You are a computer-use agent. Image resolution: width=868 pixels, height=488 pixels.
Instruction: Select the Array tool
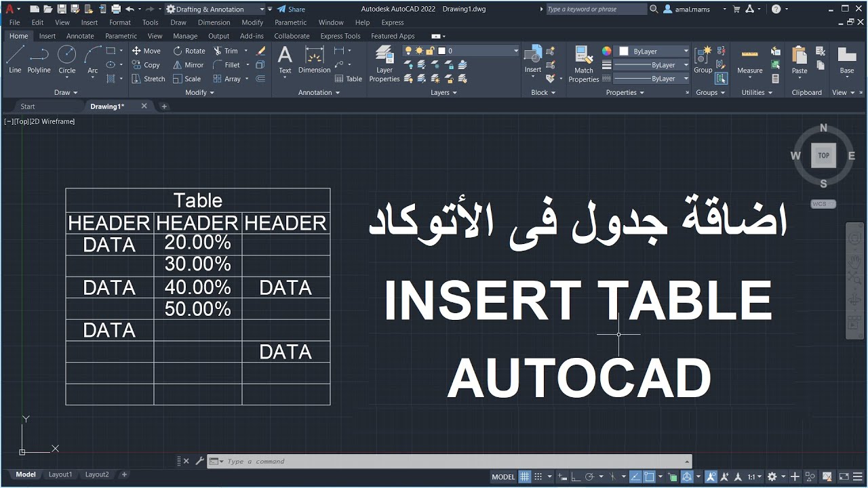coord(227,79)
